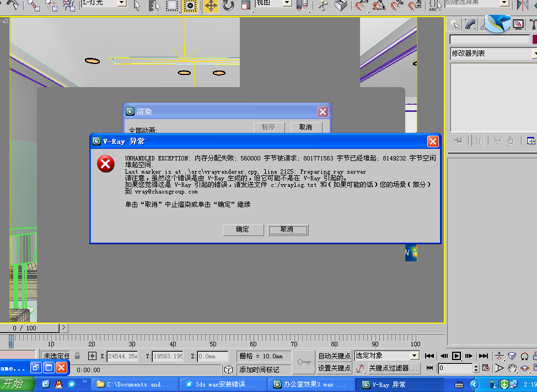Click 暂停 in the 渲染 render dialog
The height and width of the screenshot is (392, 537).
[x=269, y=127]
